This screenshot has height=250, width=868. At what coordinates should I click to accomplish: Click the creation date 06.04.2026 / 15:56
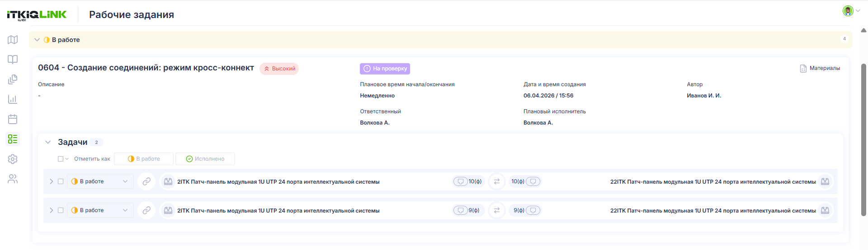(x=548, y=96)
